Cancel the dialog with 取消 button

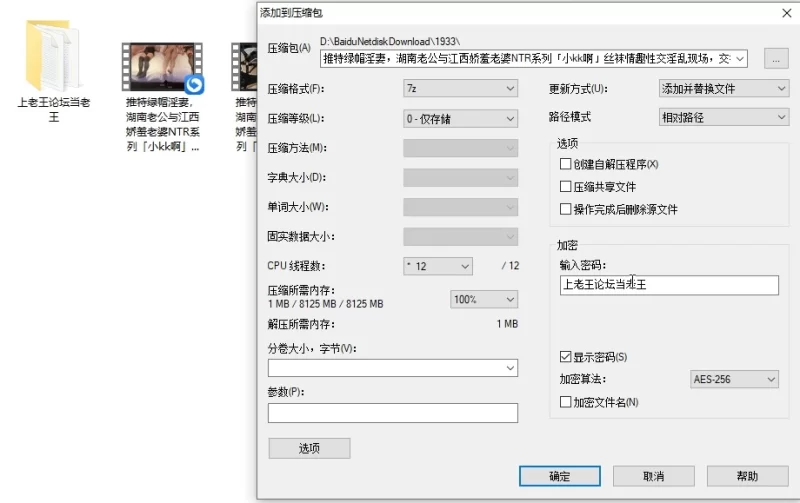click(x=654, y=476)
